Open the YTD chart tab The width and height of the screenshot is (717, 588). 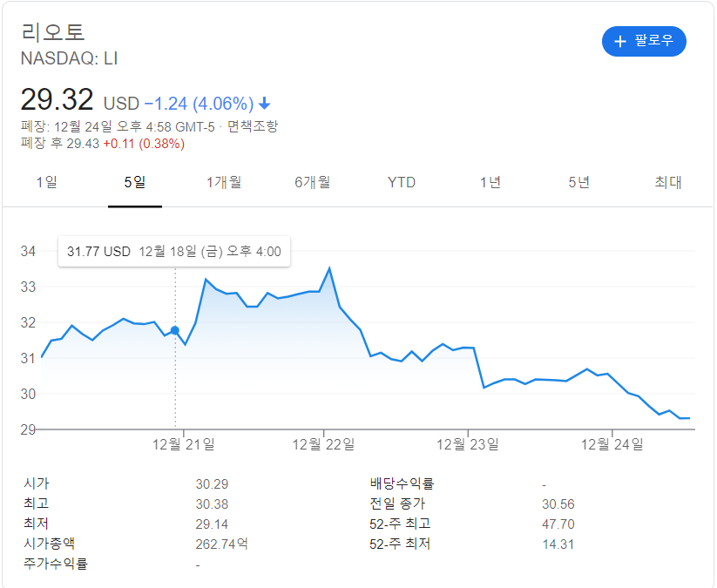pos(402,182)
